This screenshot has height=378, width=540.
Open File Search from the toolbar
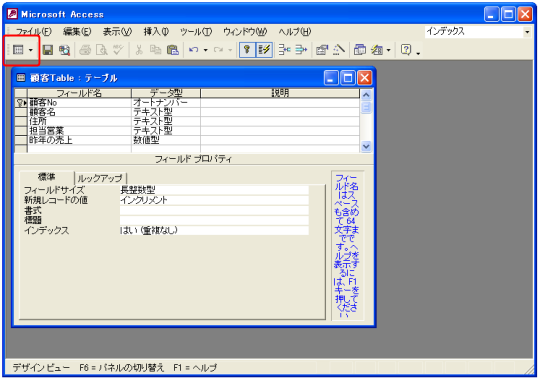[x=64, y=50]
